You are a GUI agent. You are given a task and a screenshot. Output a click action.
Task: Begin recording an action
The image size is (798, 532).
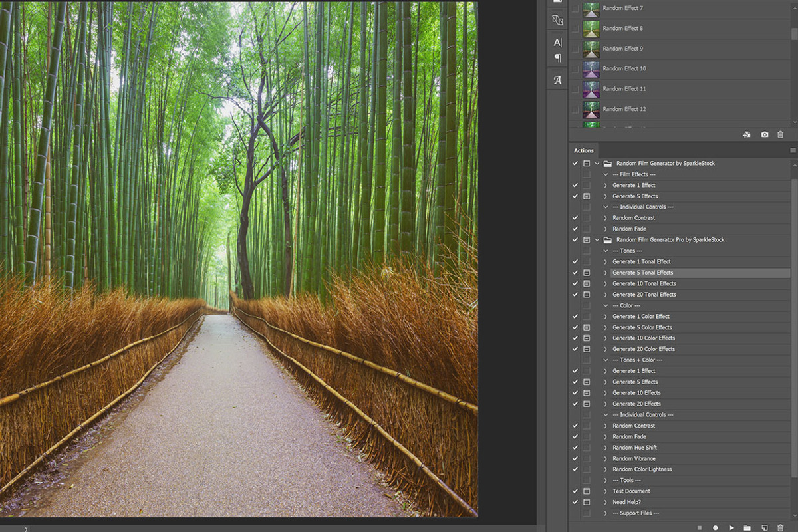tap(716, 527)
